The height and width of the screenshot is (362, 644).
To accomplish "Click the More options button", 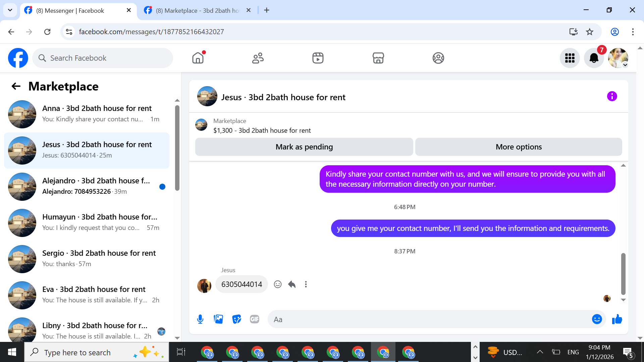I will pyautogui.click(x=518, y=147).
